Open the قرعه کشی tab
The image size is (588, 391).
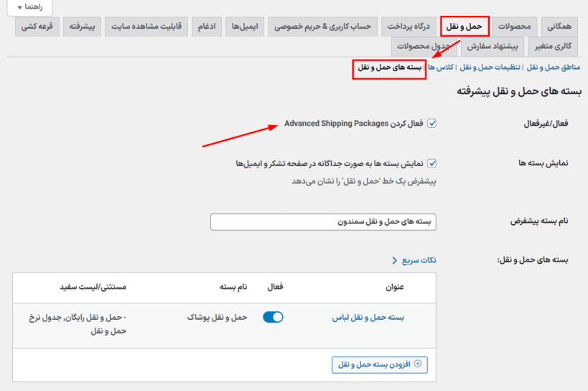(37, 27)
